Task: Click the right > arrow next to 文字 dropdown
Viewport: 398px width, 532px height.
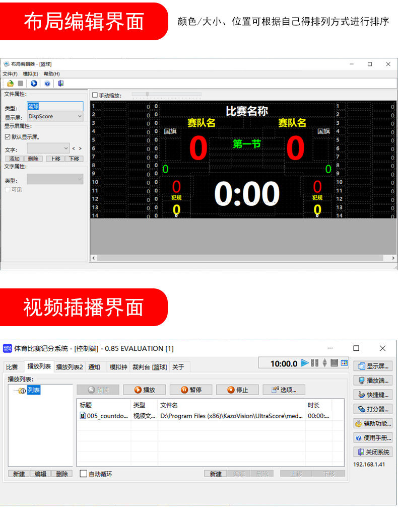Action: tap(80, 148)
